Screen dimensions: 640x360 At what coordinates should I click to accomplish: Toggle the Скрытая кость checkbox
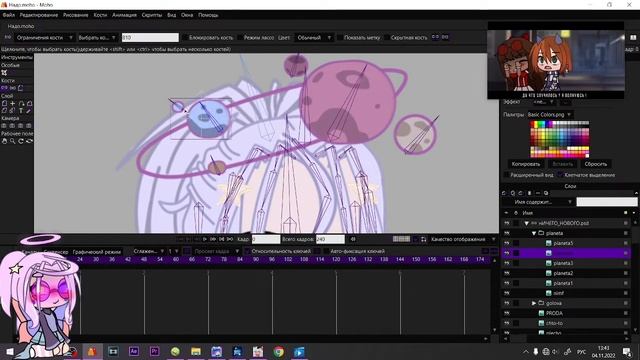point(387,38)
